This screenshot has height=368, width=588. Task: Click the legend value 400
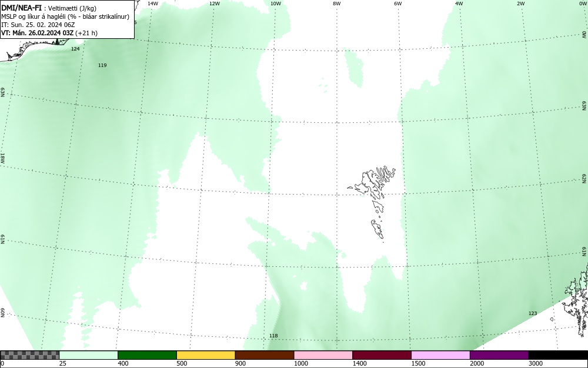pyautogui.click(x=123, y=363)
